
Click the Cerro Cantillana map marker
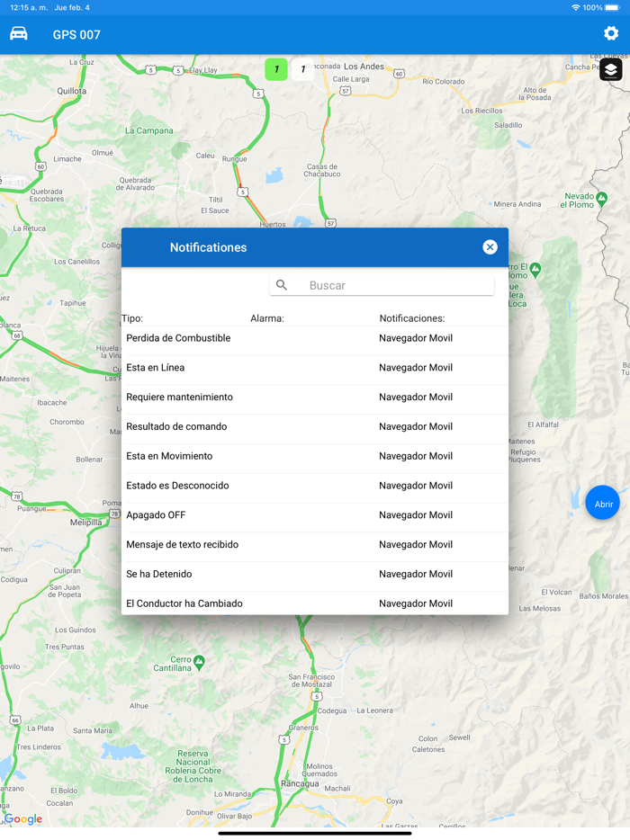coord(199,662)
